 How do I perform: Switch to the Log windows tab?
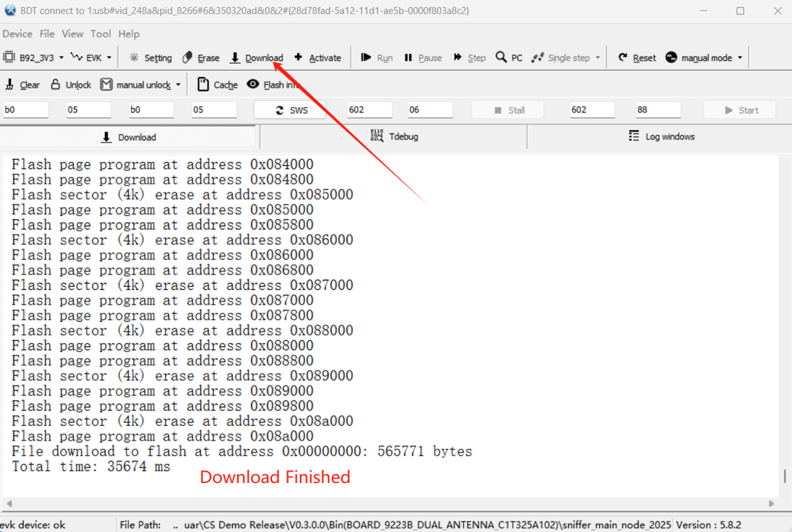tap(661, 137)
